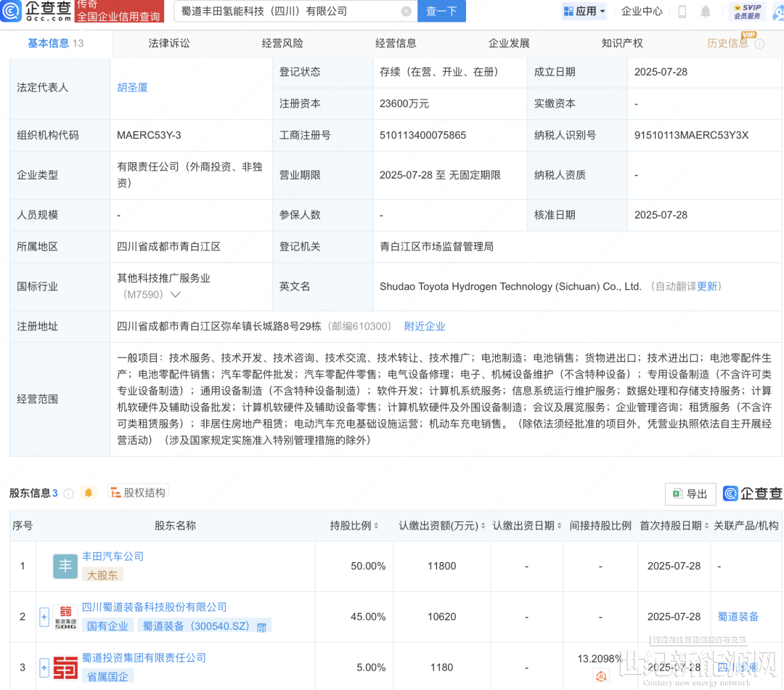This screenshot has width=784, height=690.
Task: Click the 查一下 search button
Action: (441, 12)
